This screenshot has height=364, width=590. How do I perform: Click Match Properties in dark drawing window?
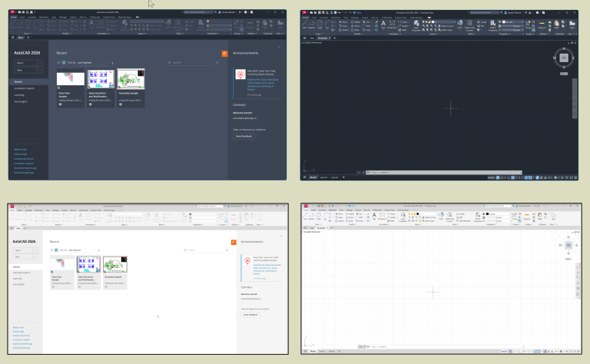coord(492,25)
